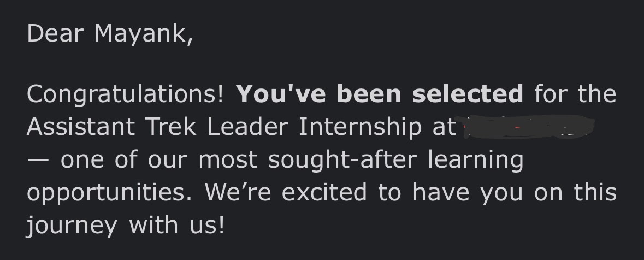Click the word "learning"
The width and height of the screenshot is (644, 260).
tap(475, 161)
